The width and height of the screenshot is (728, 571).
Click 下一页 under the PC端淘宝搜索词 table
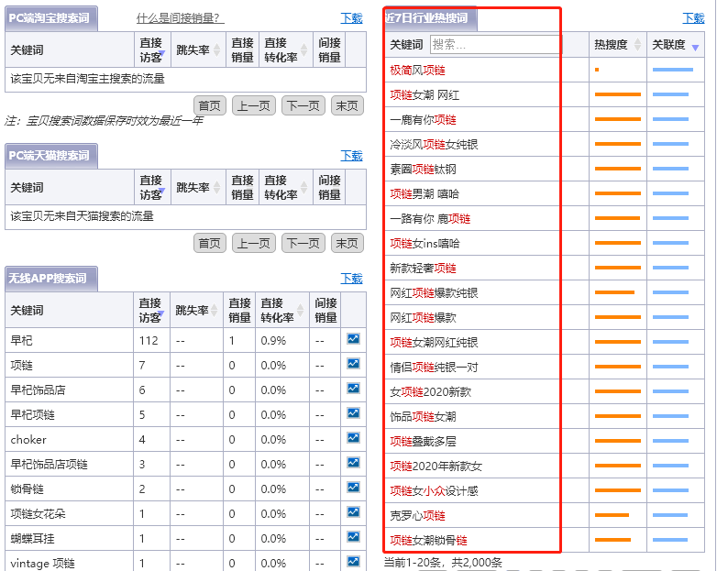point(303,105)
